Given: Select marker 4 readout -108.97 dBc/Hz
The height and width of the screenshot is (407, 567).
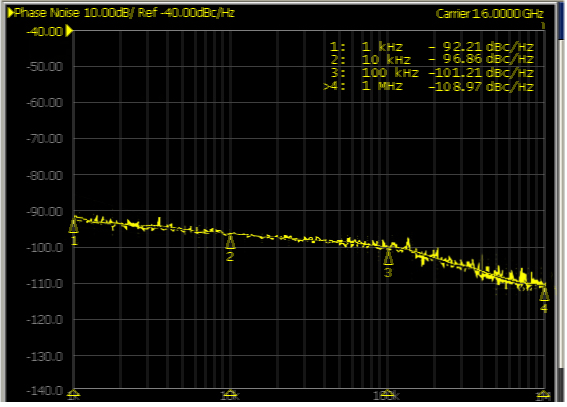Looking at the screenshot, I should pos(481,86).
